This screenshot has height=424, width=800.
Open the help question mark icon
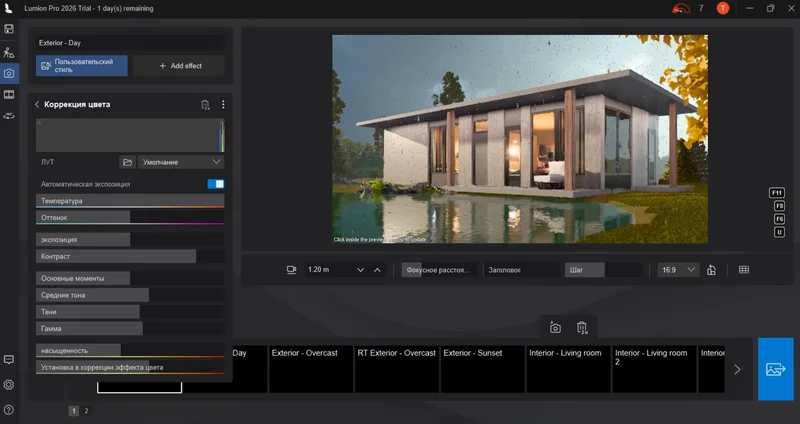coord(9,410)
